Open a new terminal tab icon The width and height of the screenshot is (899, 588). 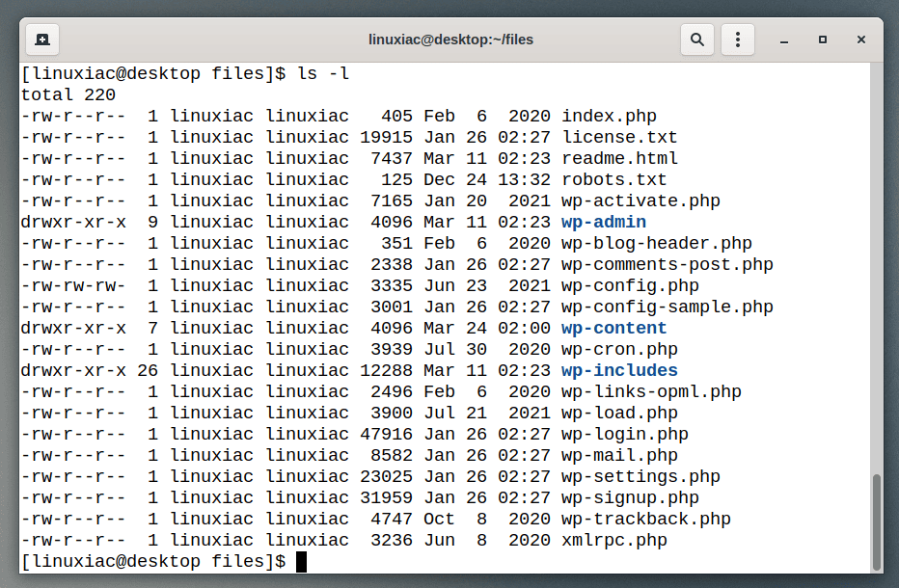[42, 40]
